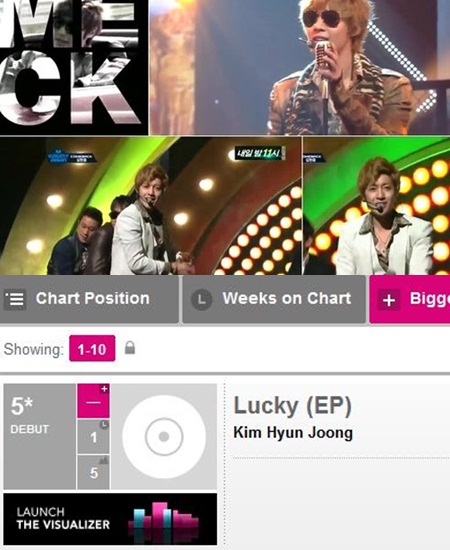The image size is (450, 550).
Task: Click the clock icon beside Weeks on Chart
Action: pyautogui.click(x=201, y=299)
